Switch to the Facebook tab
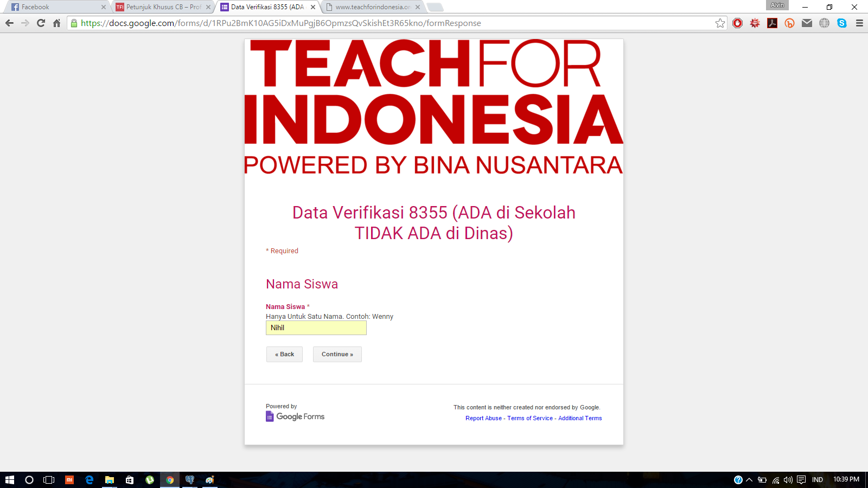 coord(54,7)
